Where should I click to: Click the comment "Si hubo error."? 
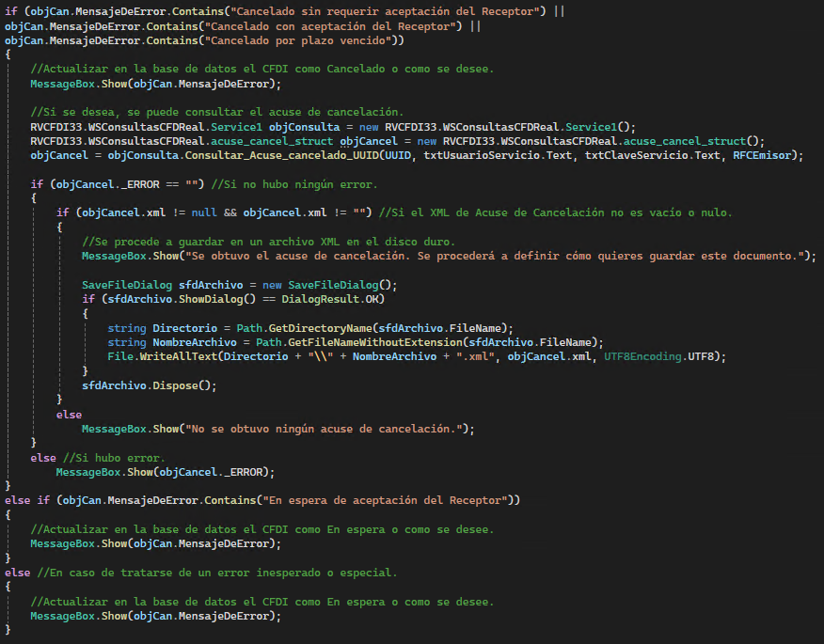114,458
